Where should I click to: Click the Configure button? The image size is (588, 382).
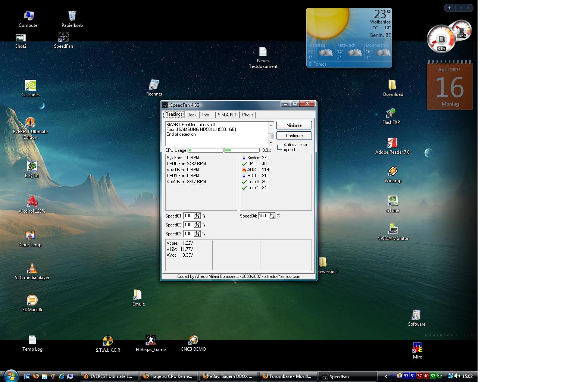pyautogui.click(x=294, y=136)
